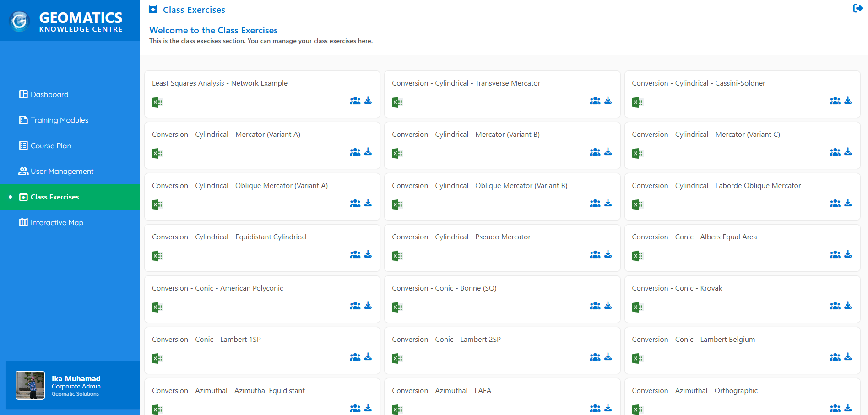Screen dimensions: 868x415
Task: Click users icon for Bonne (SO) exercise
Action: point(595,306)
